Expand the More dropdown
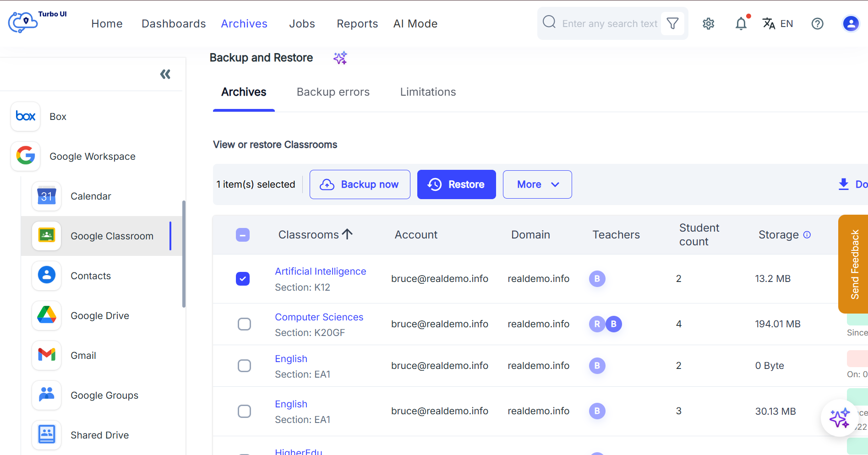 click(x=537, y=184)
